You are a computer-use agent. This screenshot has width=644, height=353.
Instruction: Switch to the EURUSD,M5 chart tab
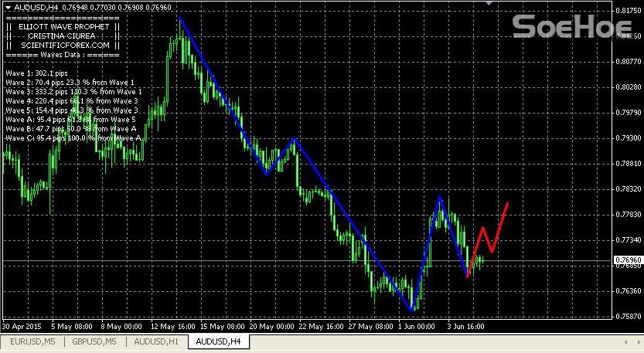32,341
